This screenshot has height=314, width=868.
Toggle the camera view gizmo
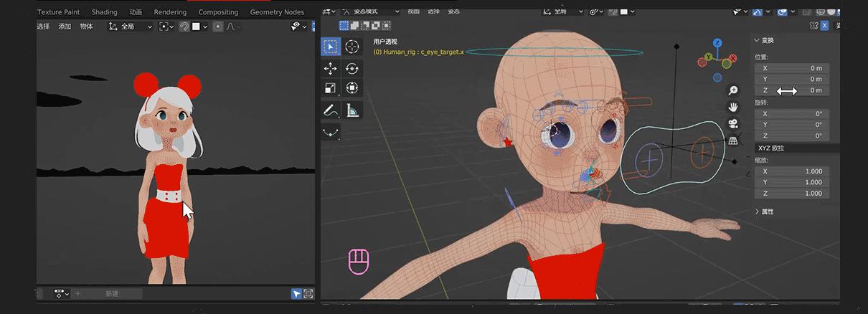point(733,123)
